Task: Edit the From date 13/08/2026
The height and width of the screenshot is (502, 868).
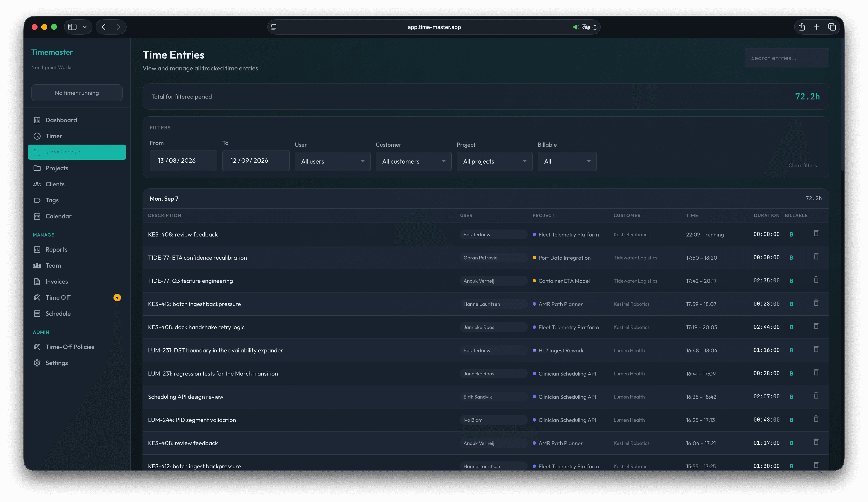Action: (x=183, y=160)
